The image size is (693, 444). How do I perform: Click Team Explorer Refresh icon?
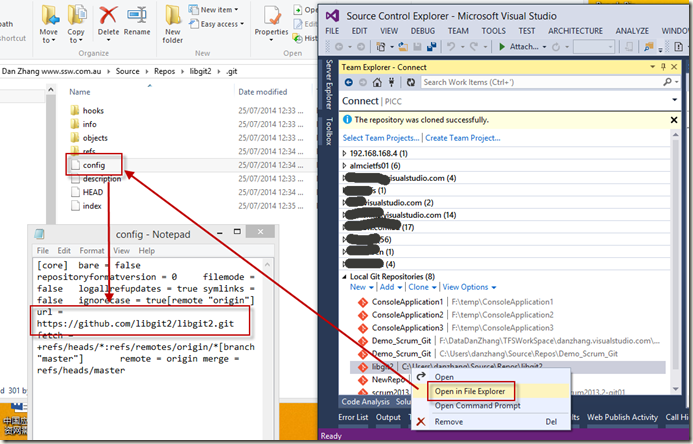point(411,82)
